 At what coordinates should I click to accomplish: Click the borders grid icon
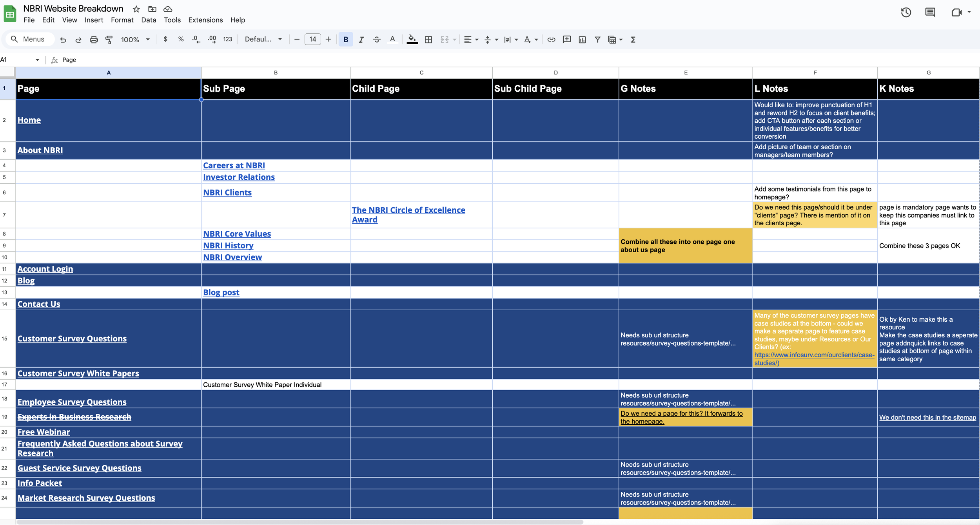coord(428,40)
